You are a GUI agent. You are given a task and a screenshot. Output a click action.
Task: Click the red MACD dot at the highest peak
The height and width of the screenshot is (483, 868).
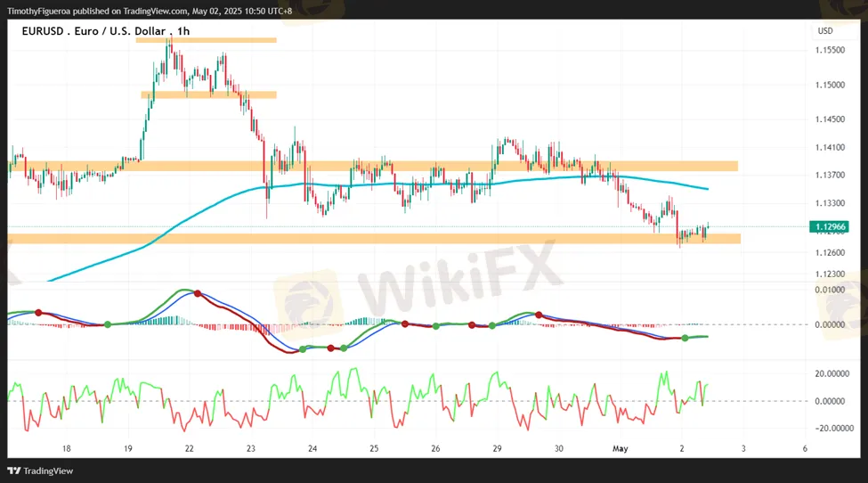click(198, 293)
